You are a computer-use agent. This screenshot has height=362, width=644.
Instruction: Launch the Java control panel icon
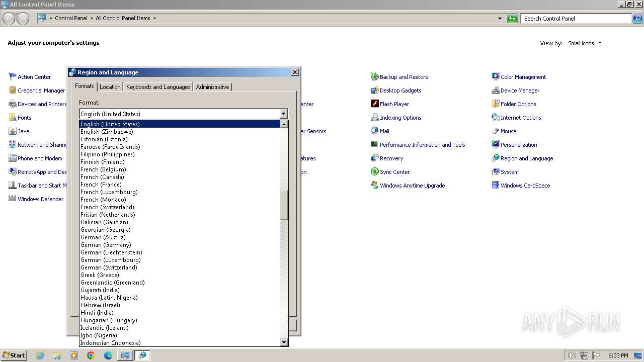click(13, 131)
